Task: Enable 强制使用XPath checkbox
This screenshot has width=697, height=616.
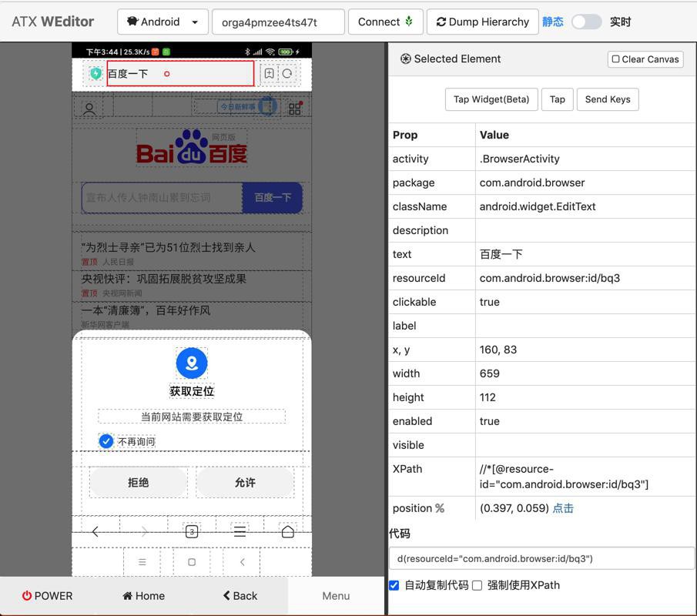Action: [477, 585]
